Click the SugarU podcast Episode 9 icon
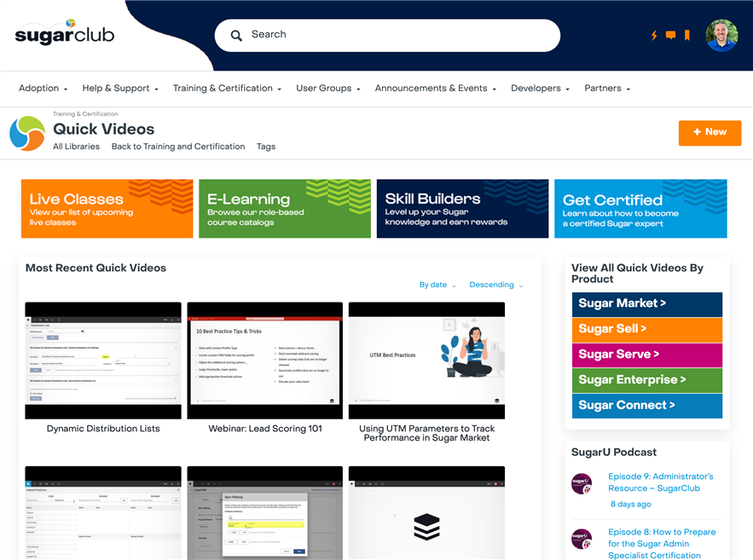The height and width of the screenshot is (560, 753). [582, 484]
